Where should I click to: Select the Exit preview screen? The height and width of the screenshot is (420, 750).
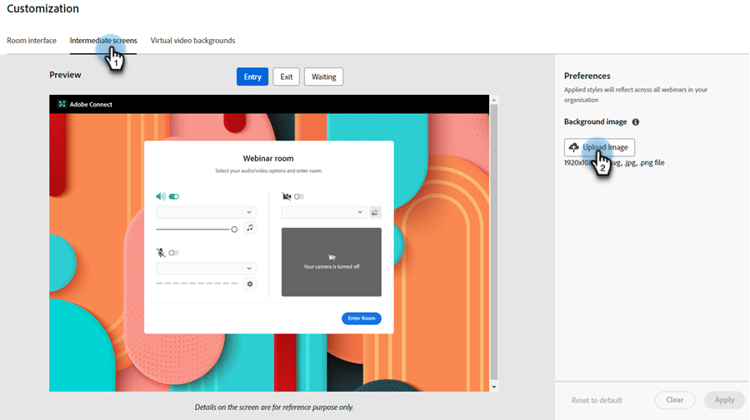tap(287, 77)
